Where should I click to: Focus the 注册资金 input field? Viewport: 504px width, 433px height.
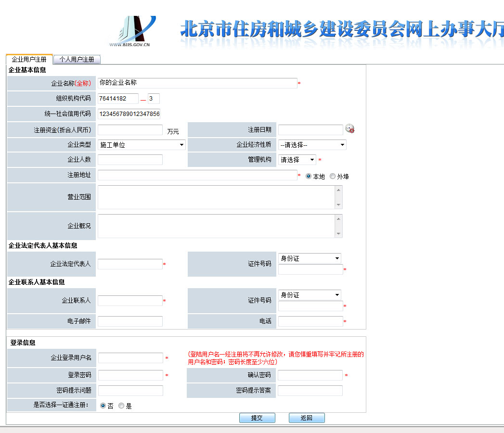130,130
